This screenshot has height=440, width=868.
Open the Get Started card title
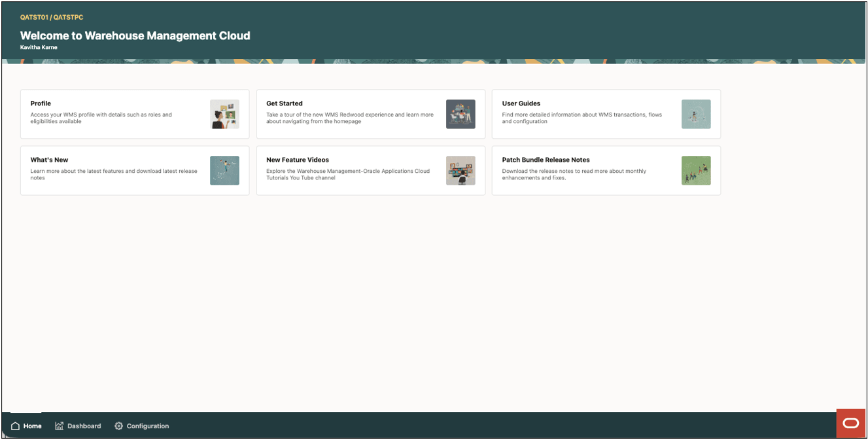285,103
